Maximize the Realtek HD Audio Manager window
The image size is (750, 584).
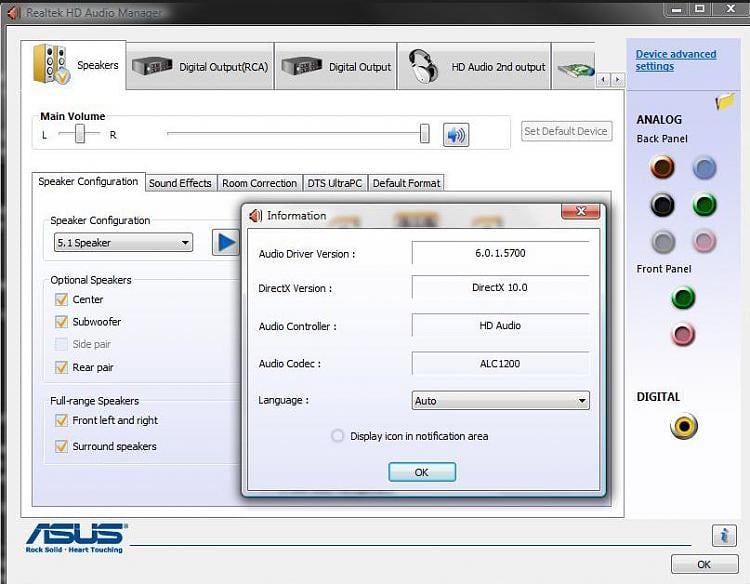click(700, 9)
